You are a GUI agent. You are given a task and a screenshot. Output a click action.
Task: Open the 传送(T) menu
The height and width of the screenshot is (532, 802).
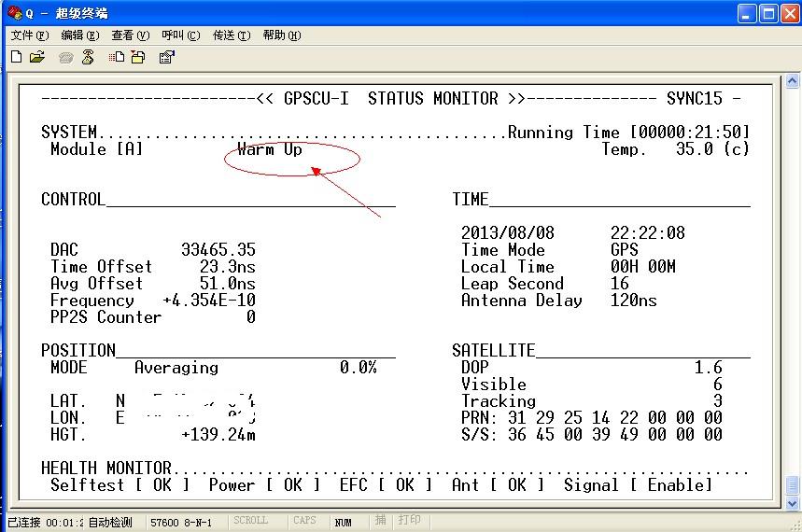(232, 35)
